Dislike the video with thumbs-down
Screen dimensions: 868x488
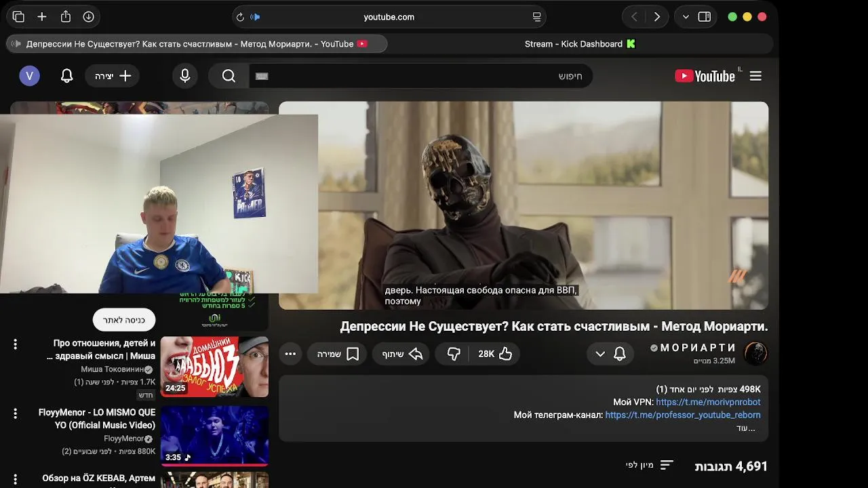click(454, 354)
